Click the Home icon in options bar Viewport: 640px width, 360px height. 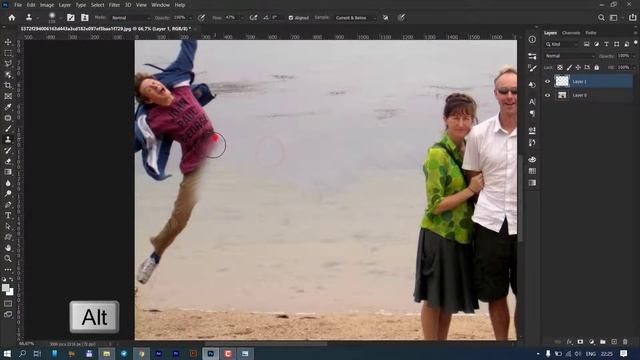point(12,18)
